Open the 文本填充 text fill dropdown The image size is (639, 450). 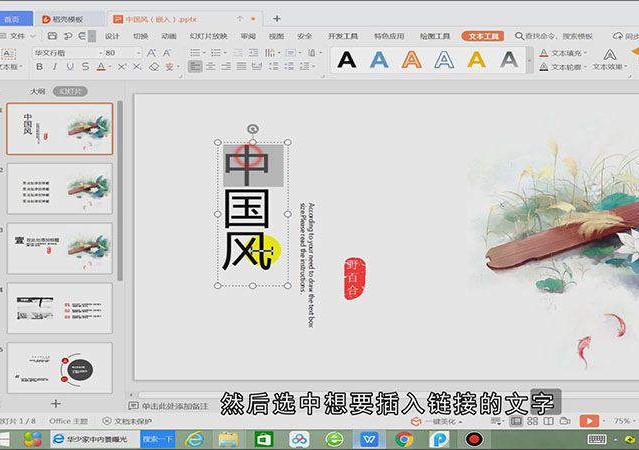point(563,53)
